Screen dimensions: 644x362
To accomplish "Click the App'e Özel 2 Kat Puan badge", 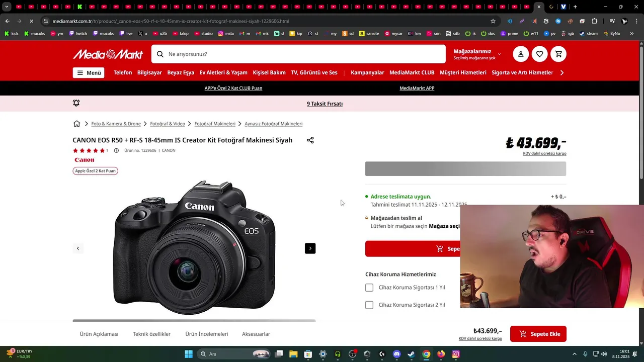I will tap(96, 171).
